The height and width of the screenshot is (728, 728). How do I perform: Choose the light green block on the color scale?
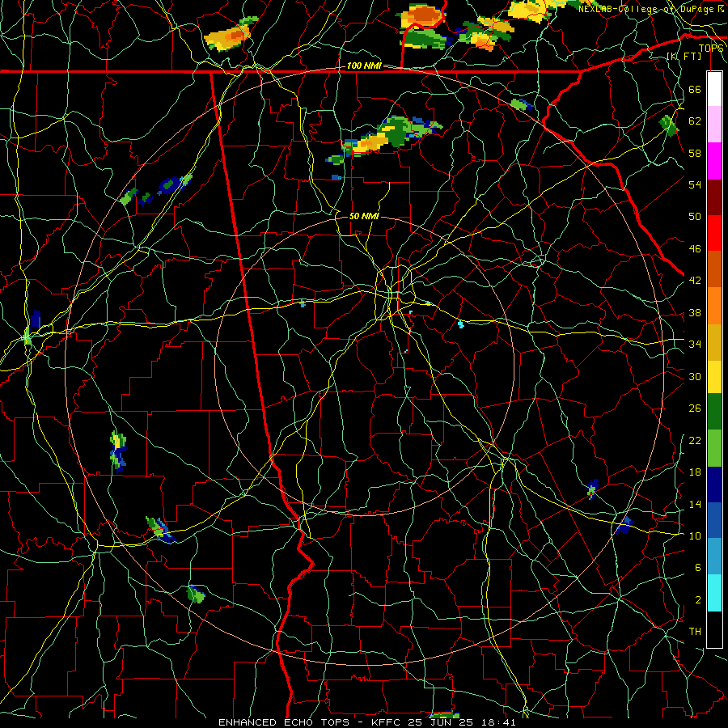pyautogui.click(x=714, y=447)
